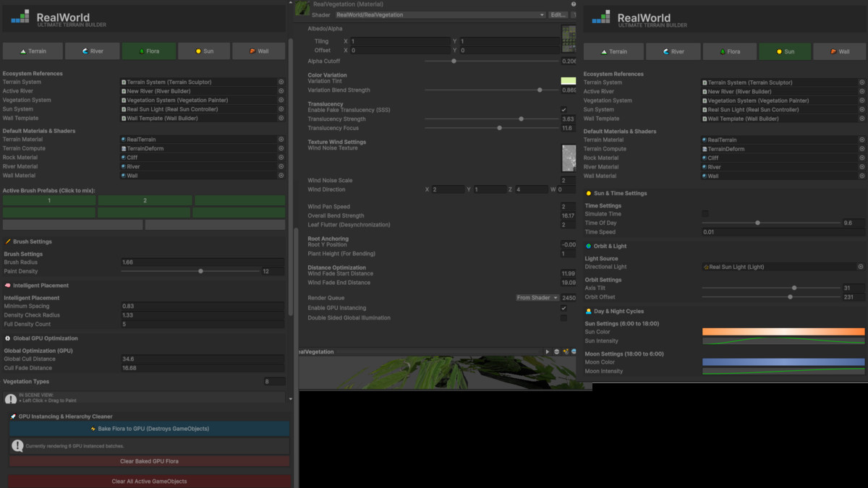Viewport: 868px width, 488px height.
Task: Click Clear All Active GameObjects button
Action: pyautogui.click(x=150, y=481)
